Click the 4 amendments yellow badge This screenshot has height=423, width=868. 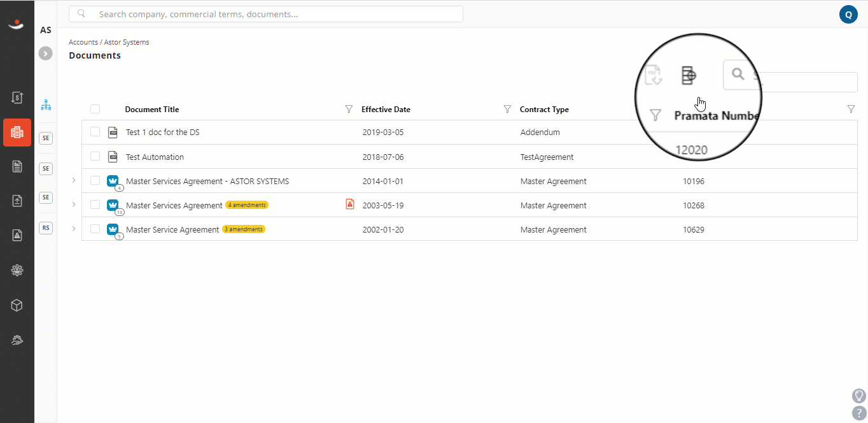[x=247, y=205]
